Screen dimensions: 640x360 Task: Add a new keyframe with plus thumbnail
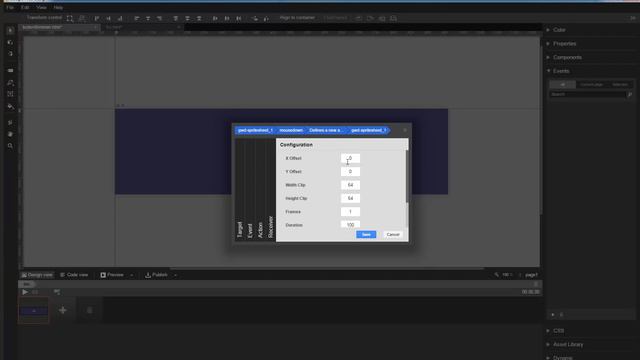tap(62, 311)
